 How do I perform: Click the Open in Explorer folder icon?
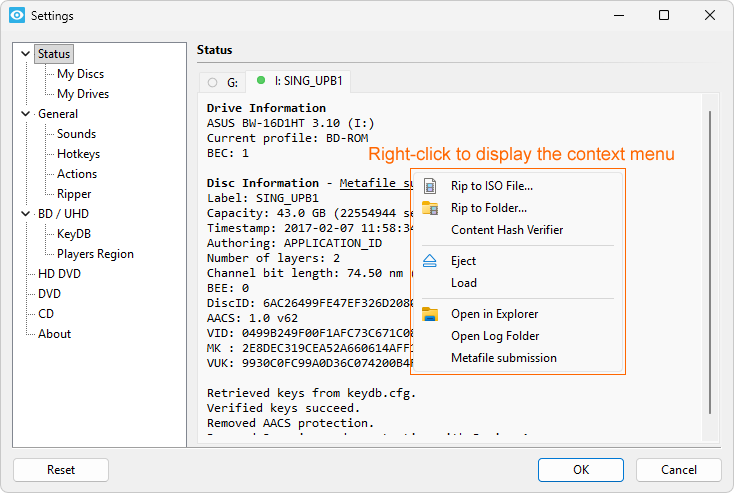pyautogui.click(x=430, y=314)
